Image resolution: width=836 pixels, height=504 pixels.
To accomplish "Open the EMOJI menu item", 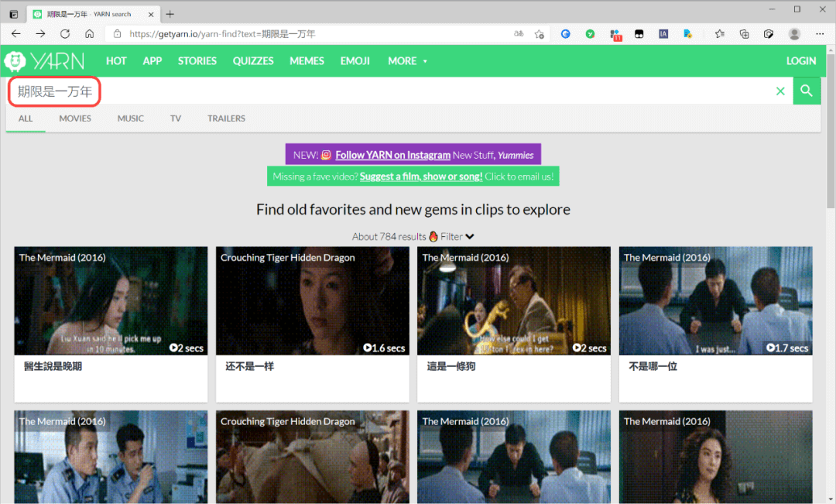I will (355, 61).
